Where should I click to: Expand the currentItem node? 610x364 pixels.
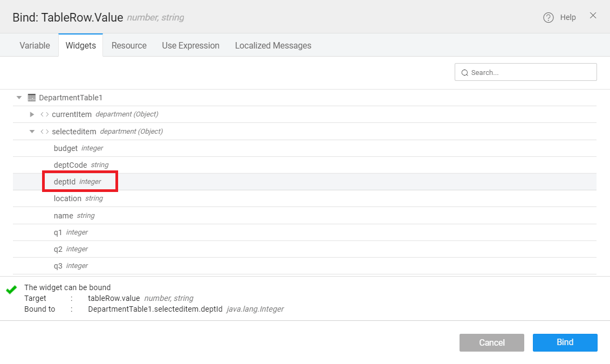click(32, 114)
